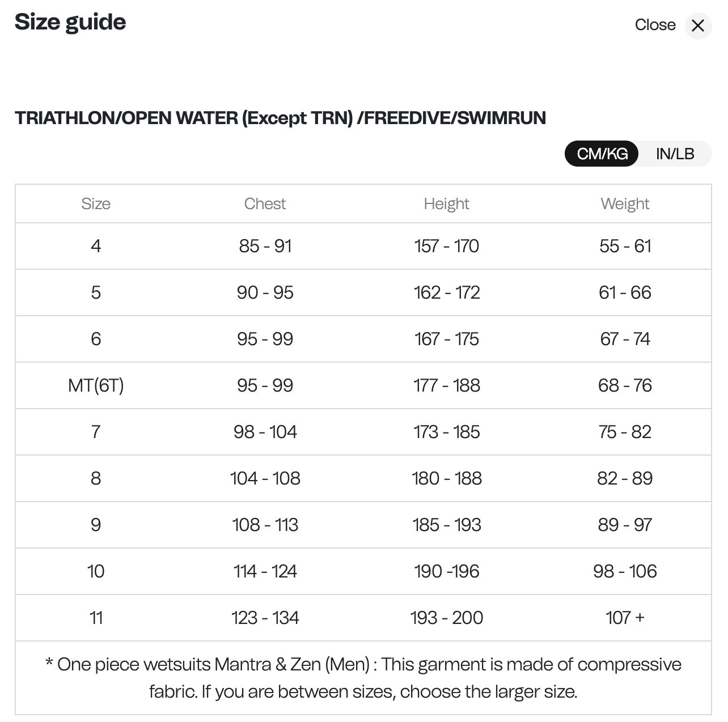Click chest value 85 - 91
This screenshot has width=728, height=722.
pyautogui.click(x=265, y=246)
